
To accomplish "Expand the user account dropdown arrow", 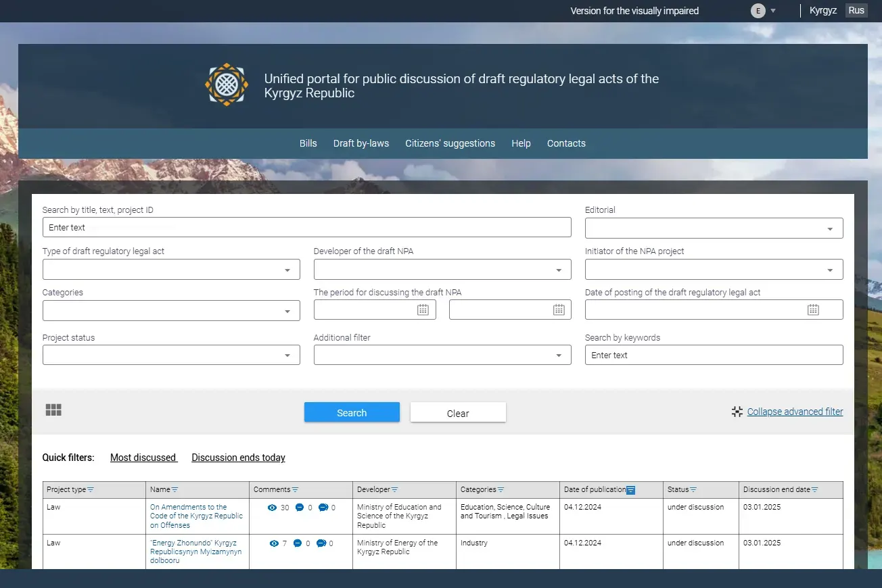I will tap(773, 11).
